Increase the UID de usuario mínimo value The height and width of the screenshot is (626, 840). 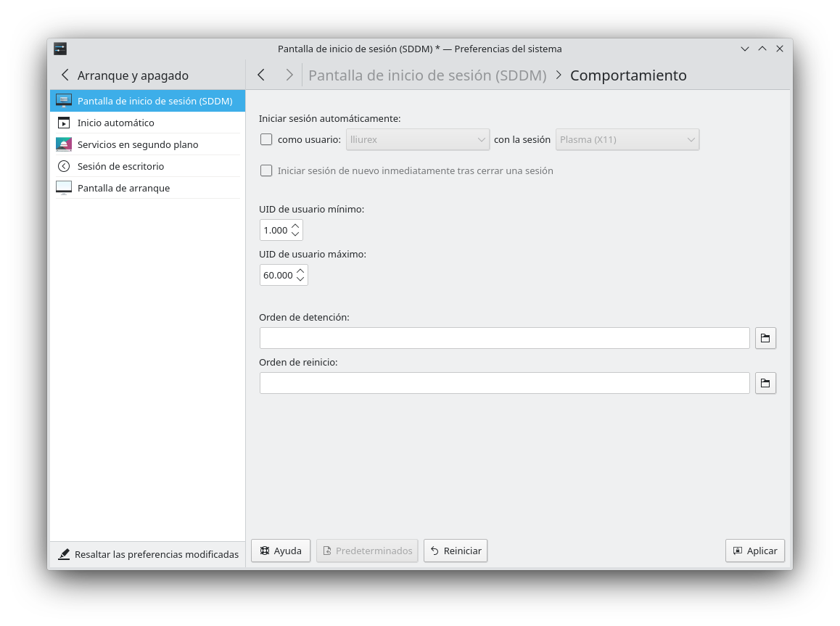(295, 226)
